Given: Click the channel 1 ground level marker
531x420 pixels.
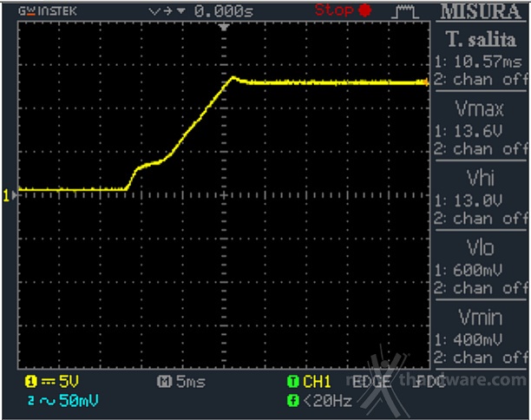Looking at the screenshot, I should click(x=10, y=195).
